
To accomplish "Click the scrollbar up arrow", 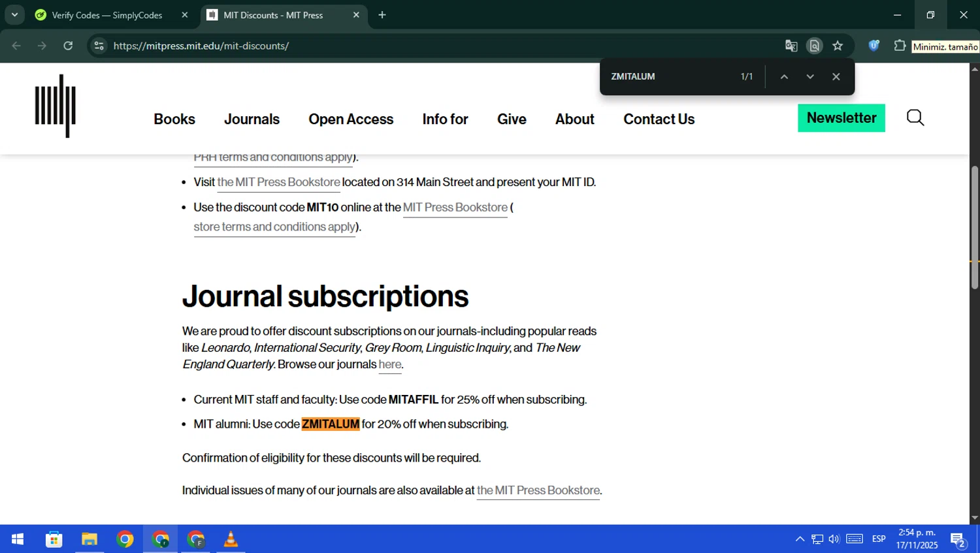I will [x=975, y=68].
